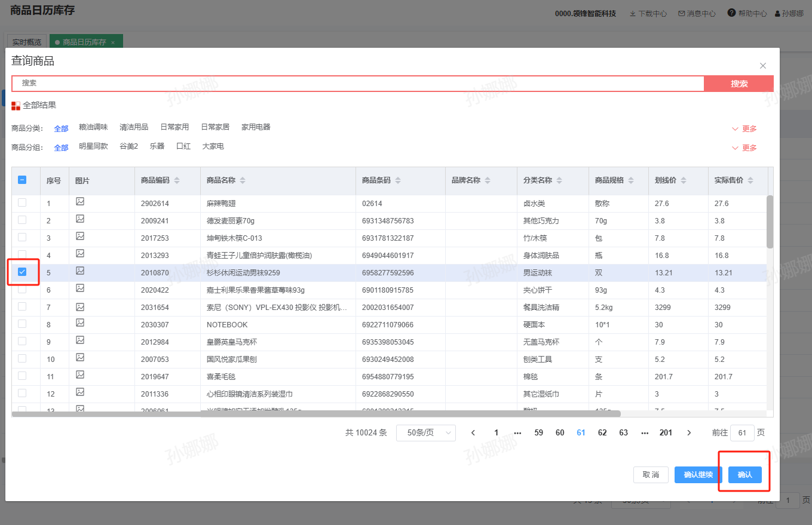Screen dimensions: 812x525
Task: Switch to the 实时概览 tab
Action: [x=27, y=42]
